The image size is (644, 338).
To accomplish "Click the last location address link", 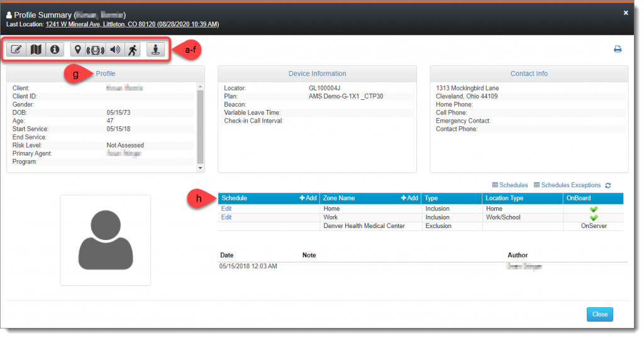I will point(132,25).
